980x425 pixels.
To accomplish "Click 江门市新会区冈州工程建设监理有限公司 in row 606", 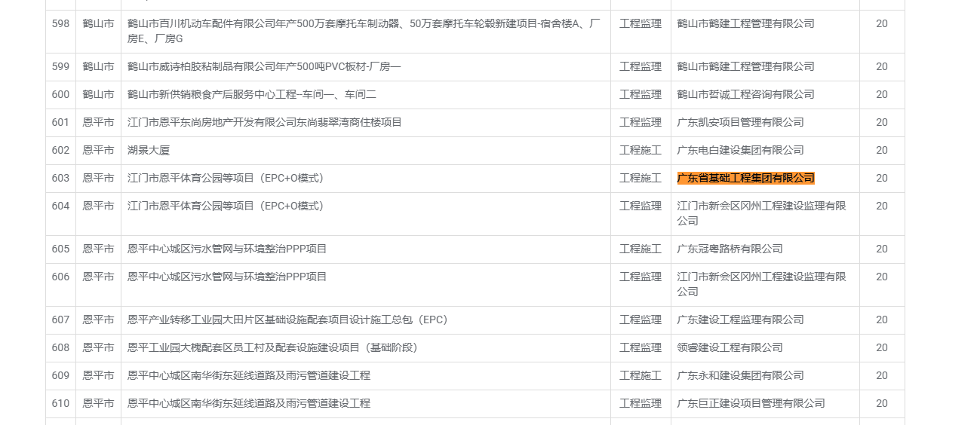I will [762, 285].
